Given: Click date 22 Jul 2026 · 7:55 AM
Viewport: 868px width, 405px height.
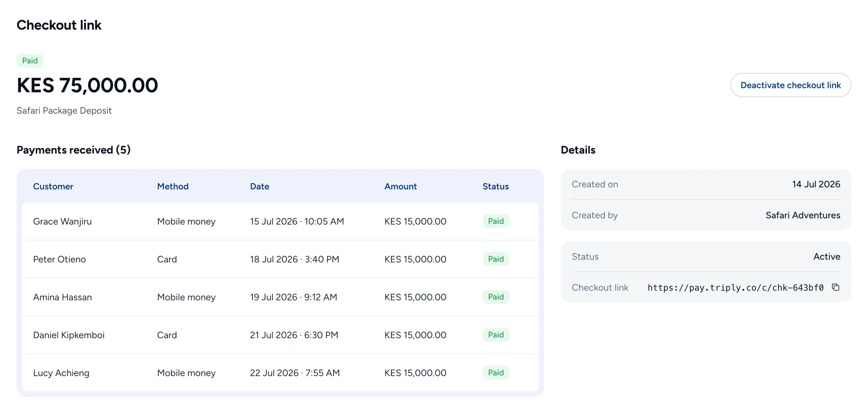Looking at the screenshot, I should [295, 373].
